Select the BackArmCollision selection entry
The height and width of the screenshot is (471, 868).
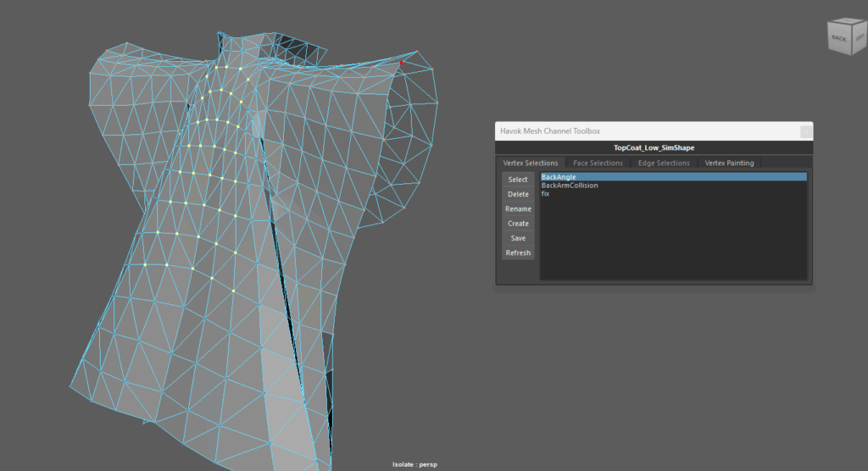(570, 186)
